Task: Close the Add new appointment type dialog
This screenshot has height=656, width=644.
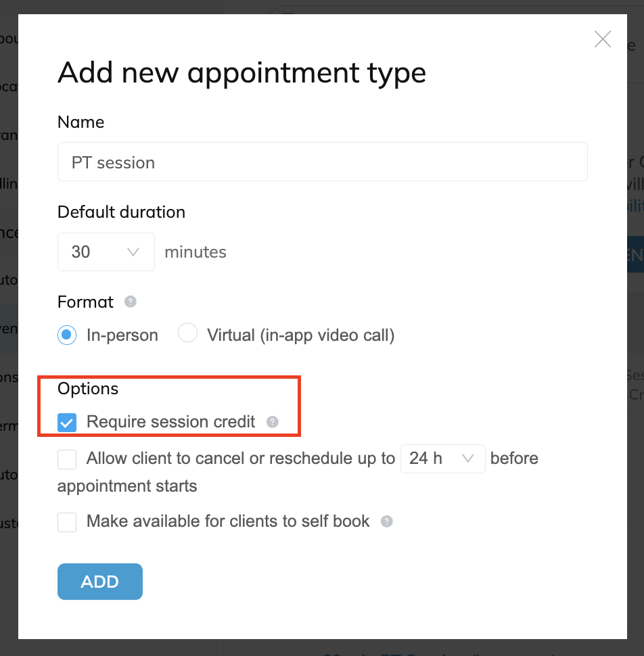Action: click(x=602, y=39)
